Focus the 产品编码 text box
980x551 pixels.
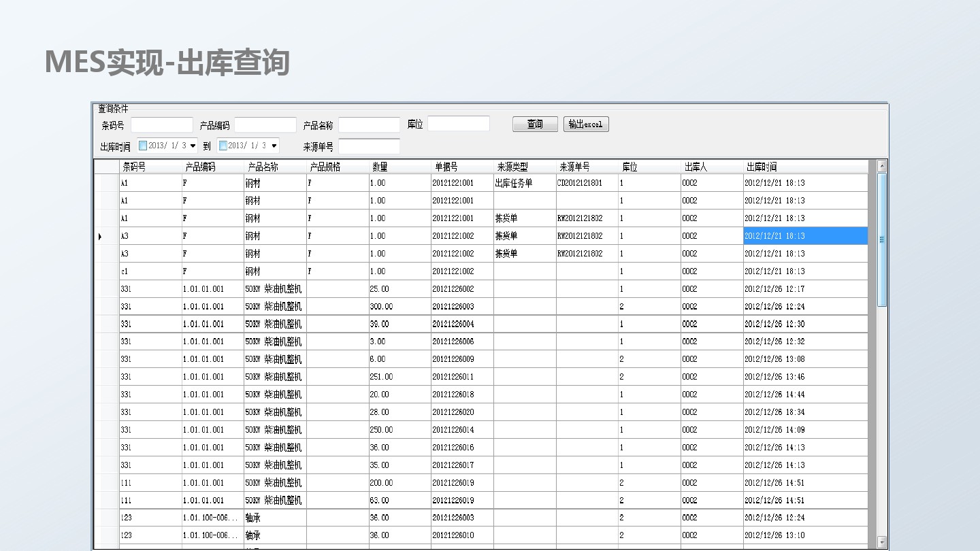[265, 125]
